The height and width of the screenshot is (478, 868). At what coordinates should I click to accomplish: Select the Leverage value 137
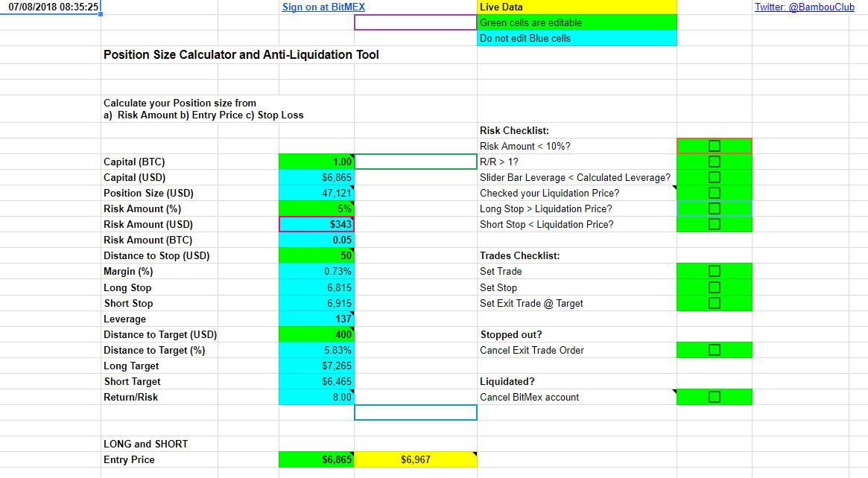(x=316, y=319)
